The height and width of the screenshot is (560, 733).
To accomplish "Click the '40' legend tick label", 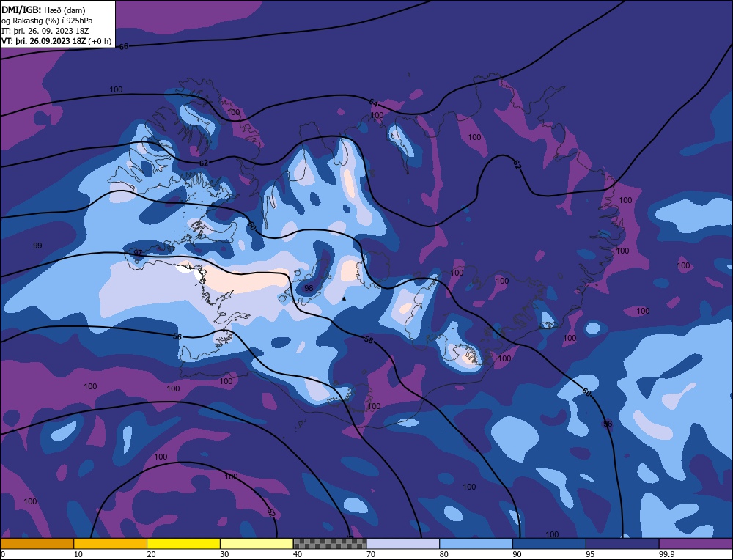I will (298, 554).
